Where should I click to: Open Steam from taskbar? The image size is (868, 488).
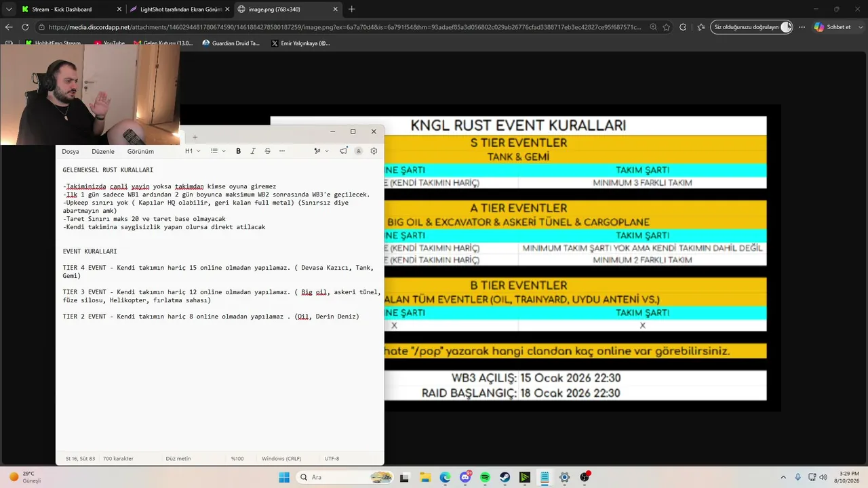[x=505, y=477]
